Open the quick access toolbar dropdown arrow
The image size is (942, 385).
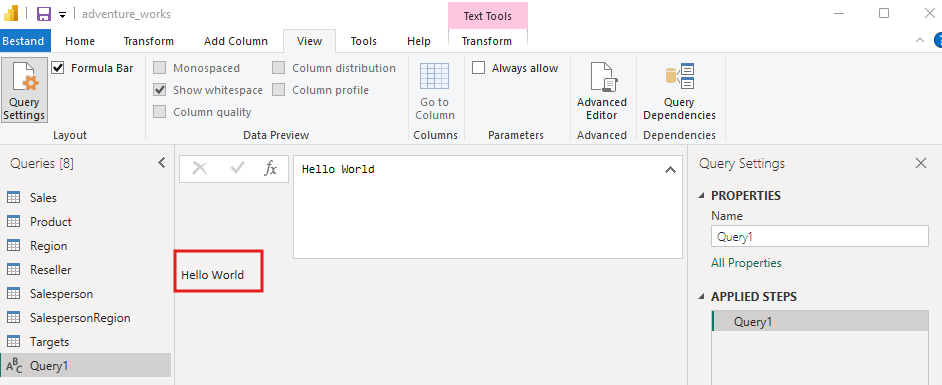click(x=62, y=15)
